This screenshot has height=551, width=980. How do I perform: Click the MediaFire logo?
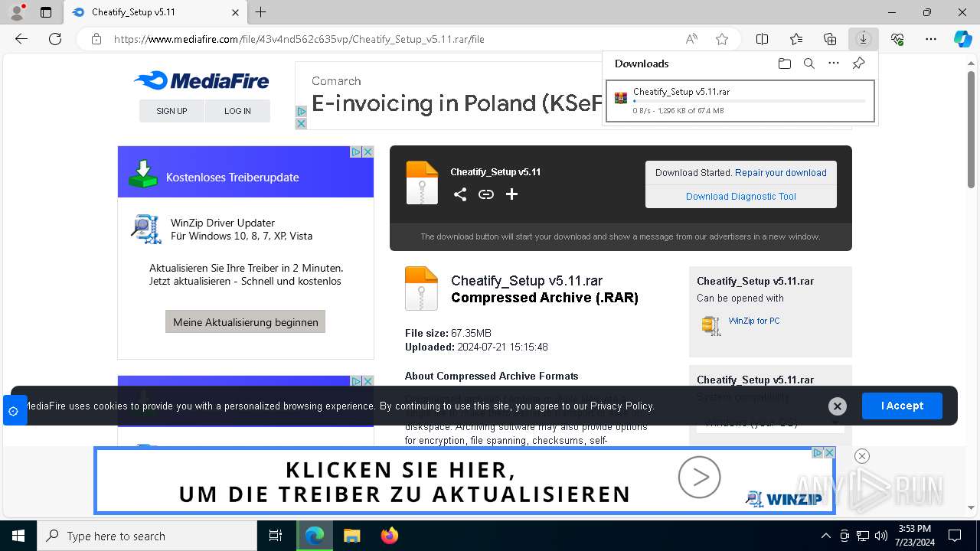tap(201, 80)
